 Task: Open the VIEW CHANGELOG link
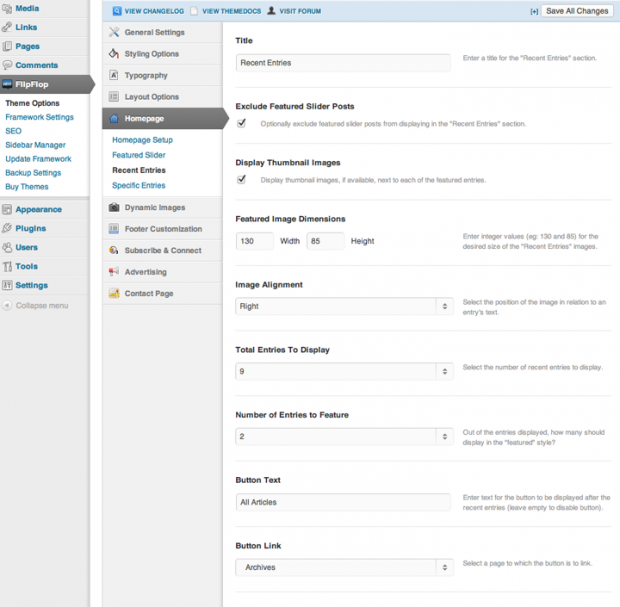click(154, 11)
